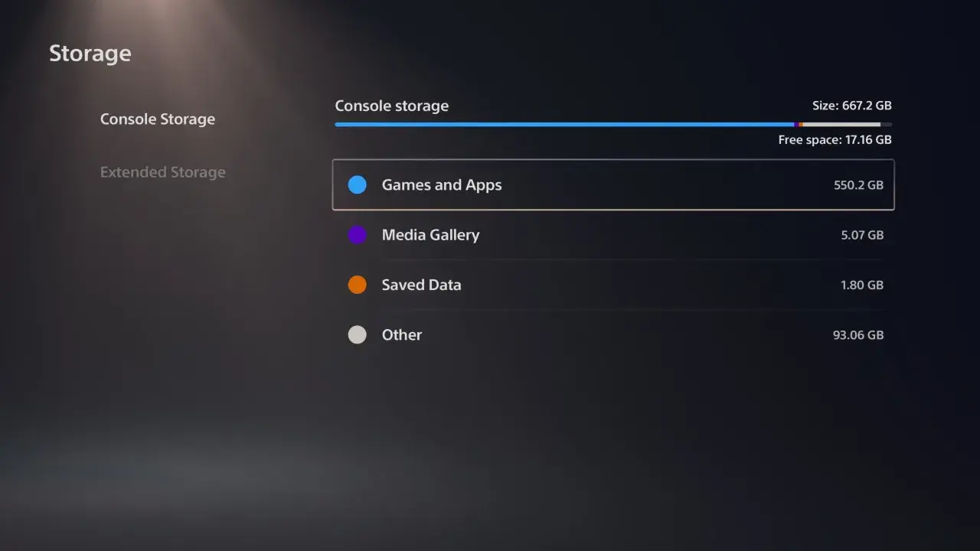Screen dimensions: 980x551
Task: View the Other storage category
Action: [402, 334]
